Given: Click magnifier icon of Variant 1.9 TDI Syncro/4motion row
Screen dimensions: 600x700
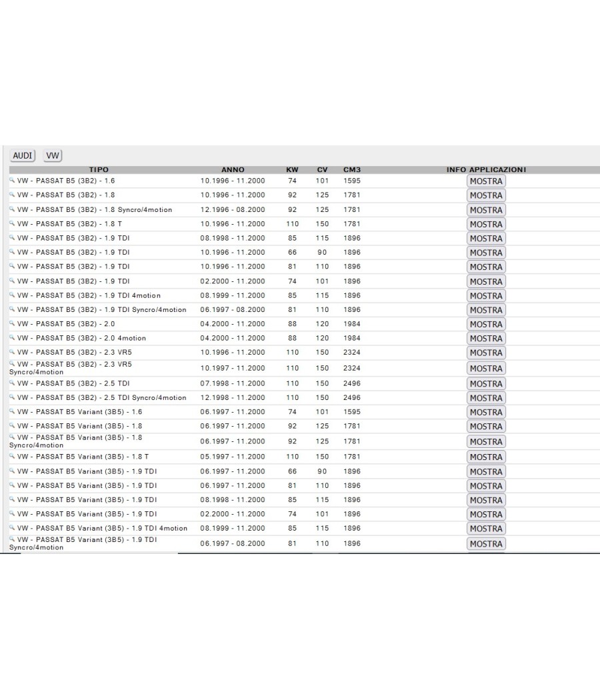Looking at the screenshot, I should 12,539.
